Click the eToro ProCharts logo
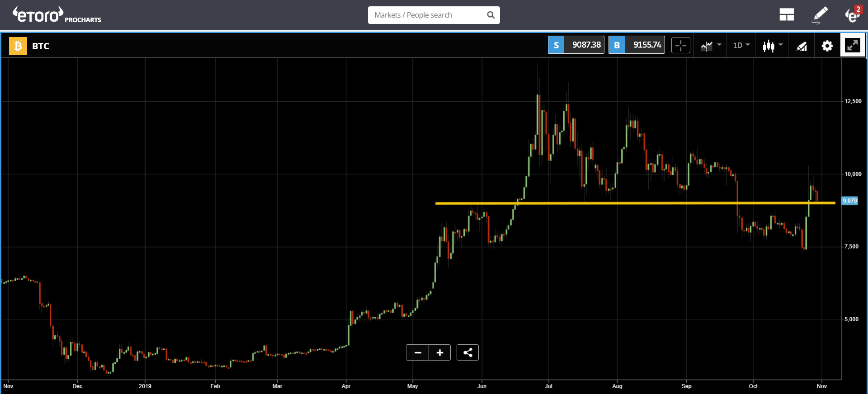Image resolution: width=868 pixels, height=394 pixels. (x=57, y=15)
